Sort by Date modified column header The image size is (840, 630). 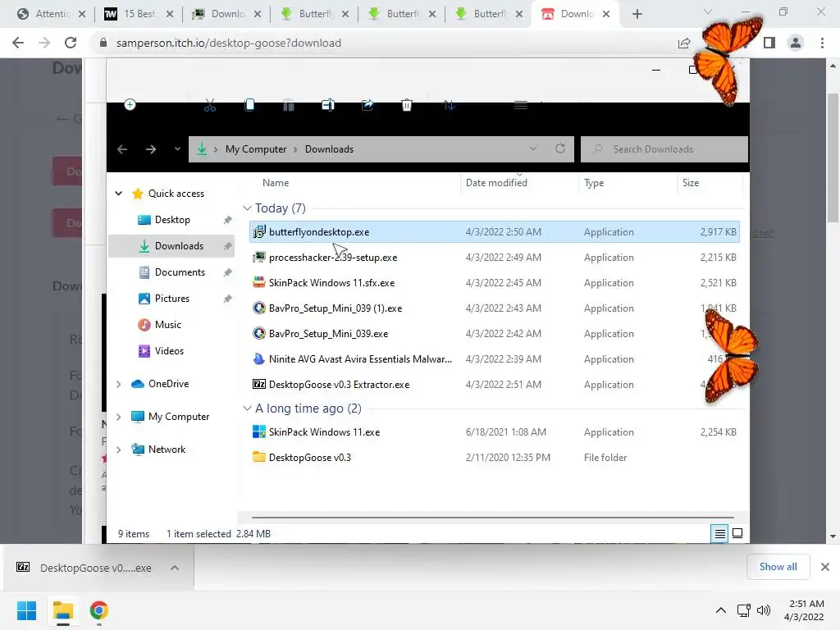[x=496, y=183]
